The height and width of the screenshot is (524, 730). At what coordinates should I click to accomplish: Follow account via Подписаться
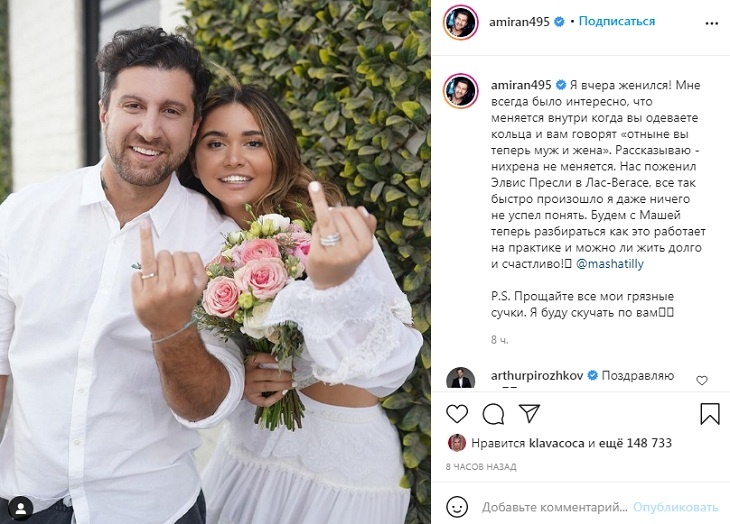pos(616,21)
